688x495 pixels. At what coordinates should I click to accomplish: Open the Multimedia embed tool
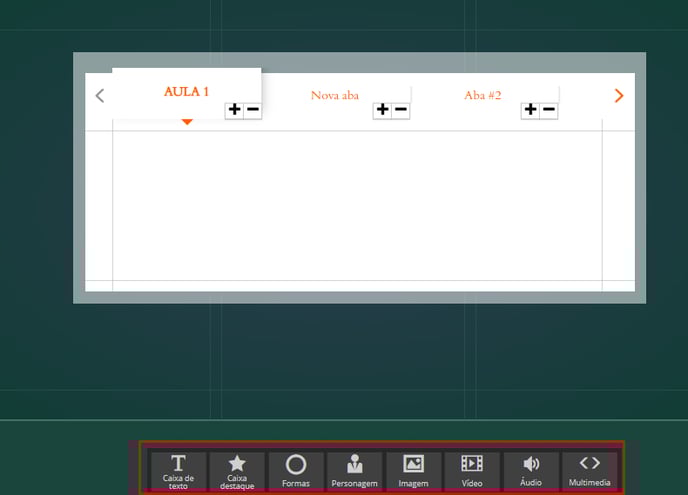[x=589, y=471]
